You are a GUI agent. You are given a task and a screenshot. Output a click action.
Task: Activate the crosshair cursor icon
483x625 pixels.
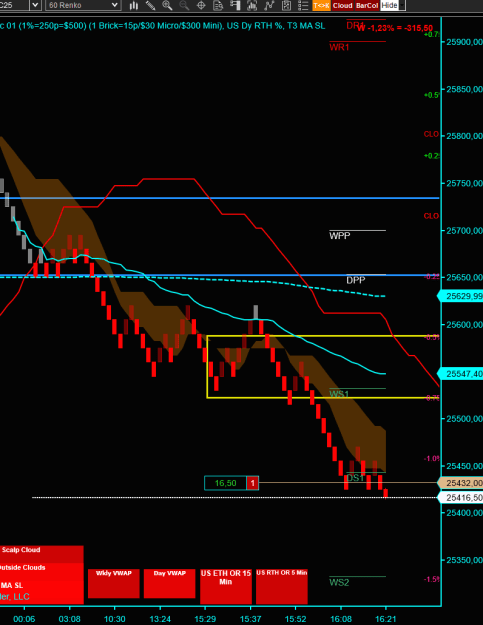pos(201,5)
